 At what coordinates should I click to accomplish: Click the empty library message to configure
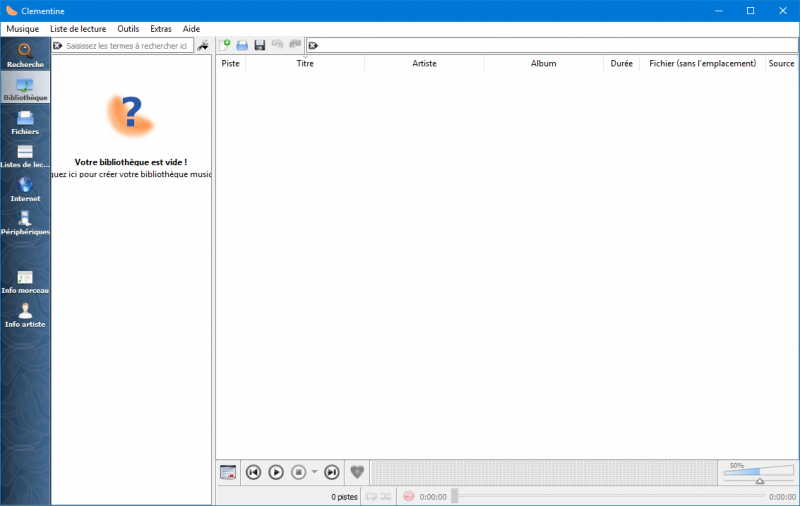click(x=131, y=168)
